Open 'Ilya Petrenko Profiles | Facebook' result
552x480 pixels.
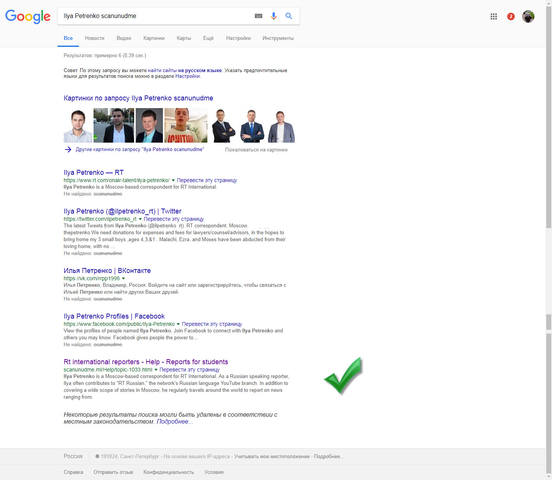114,316
